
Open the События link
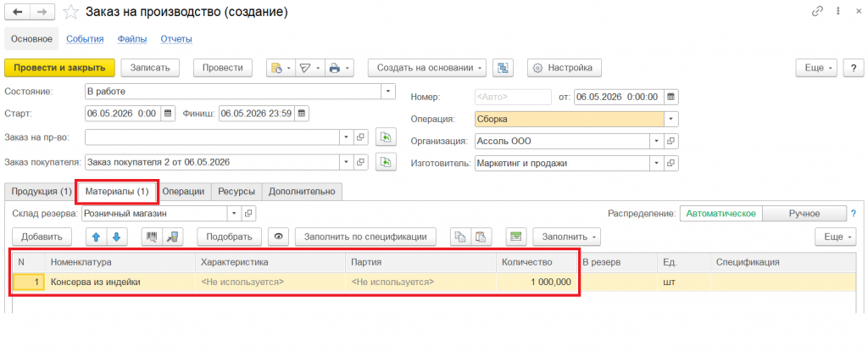(x=86, y=39)
